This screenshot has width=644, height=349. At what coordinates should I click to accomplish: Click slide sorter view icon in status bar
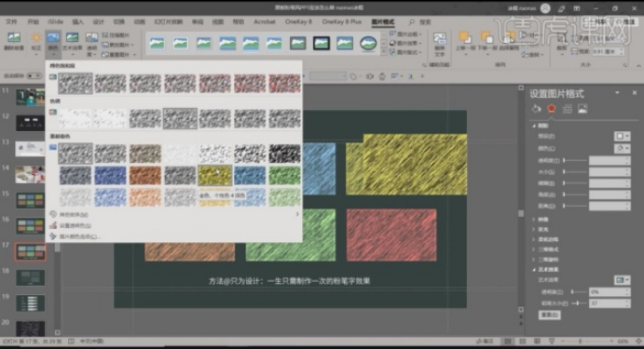tap(523, 342)
